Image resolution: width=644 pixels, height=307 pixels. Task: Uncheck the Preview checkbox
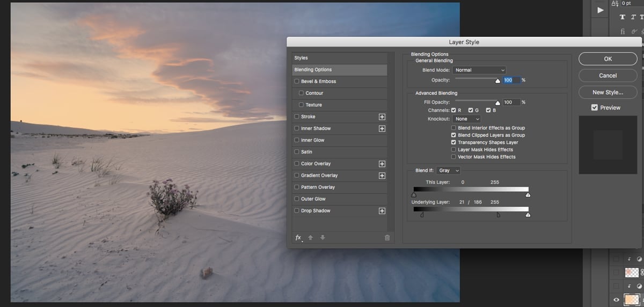coord(594,107)
